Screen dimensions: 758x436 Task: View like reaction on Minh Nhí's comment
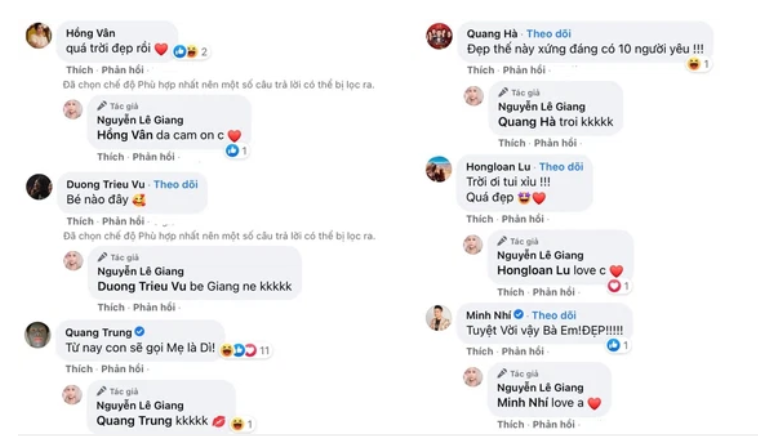[x=617, y=345]
